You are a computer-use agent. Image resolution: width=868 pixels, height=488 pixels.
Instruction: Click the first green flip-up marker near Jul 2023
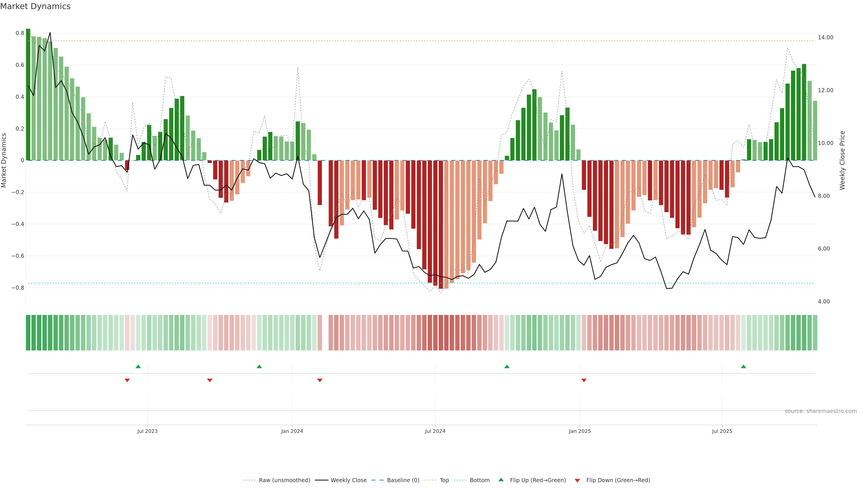click(x=138, y=366)
